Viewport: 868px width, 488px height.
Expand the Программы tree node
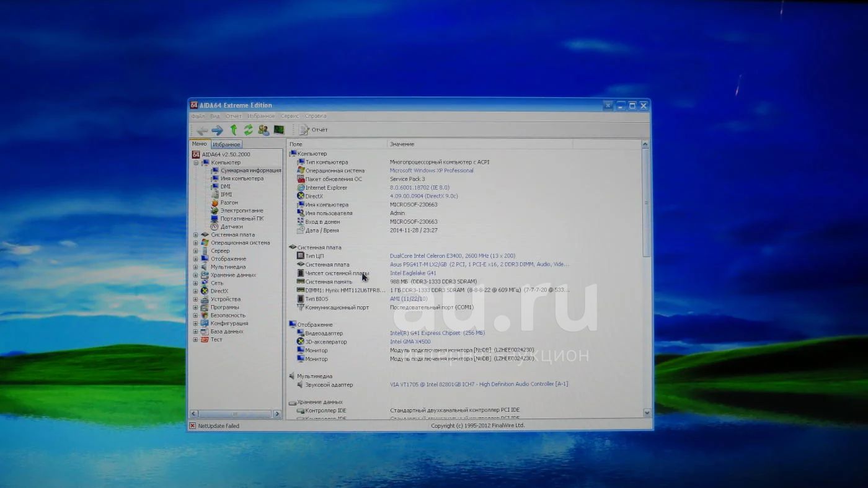point(196,308)
